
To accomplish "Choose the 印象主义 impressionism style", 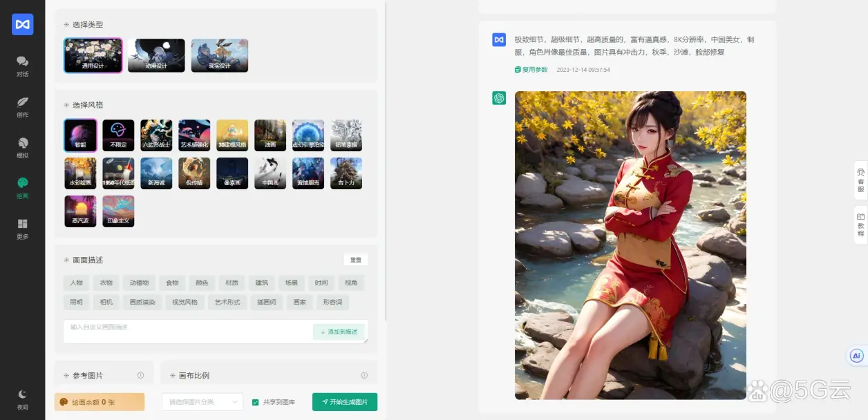I will [x=118, y=211].
